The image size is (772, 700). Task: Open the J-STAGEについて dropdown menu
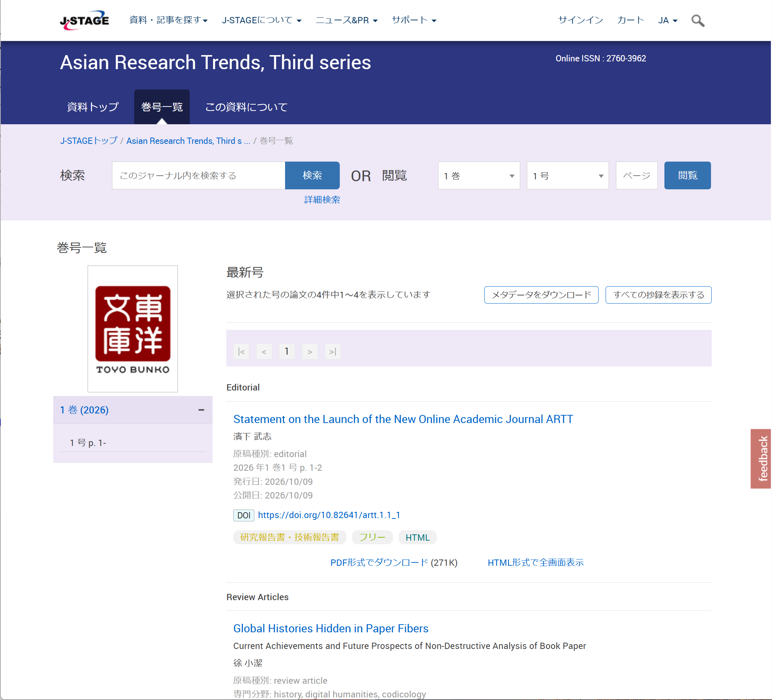pyautogui.click(x=261, y=20)
